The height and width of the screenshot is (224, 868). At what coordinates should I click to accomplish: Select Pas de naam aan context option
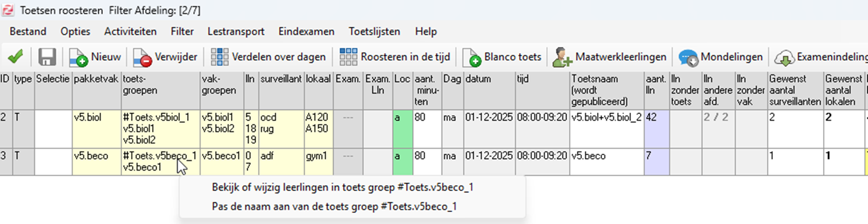[334, 207]
